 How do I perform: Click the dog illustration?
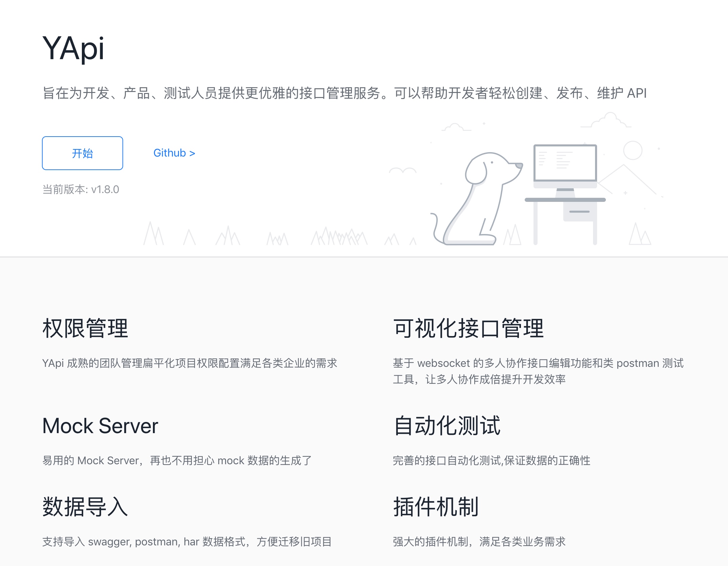480,199
